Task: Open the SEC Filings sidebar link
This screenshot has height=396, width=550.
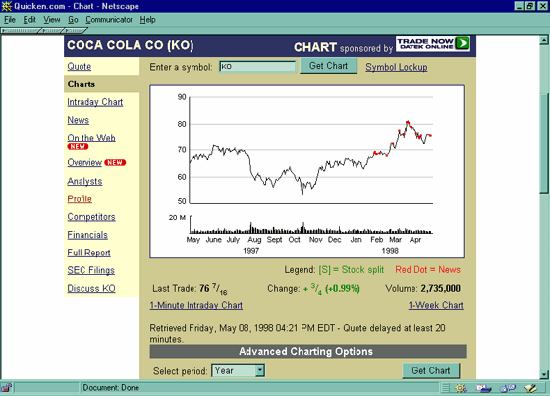Action: point(91,270)
